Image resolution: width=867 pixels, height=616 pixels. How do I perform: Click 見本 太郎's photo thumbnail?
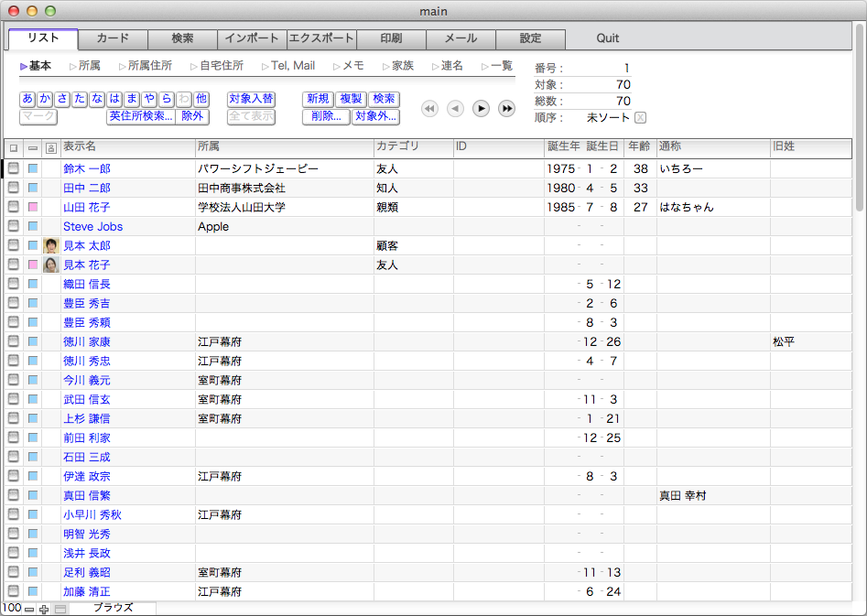tap(51, 246)
